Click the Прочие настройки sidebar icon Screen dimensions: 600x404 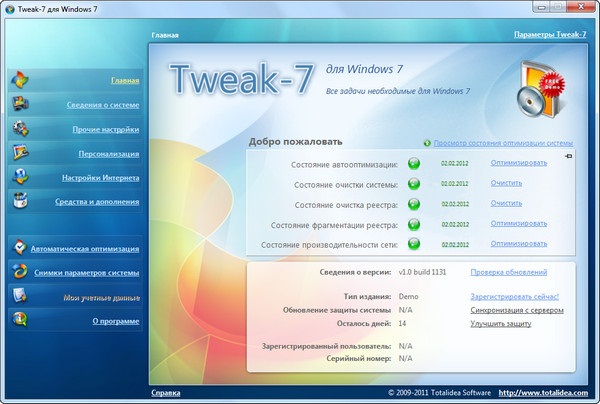click(21, 129)
